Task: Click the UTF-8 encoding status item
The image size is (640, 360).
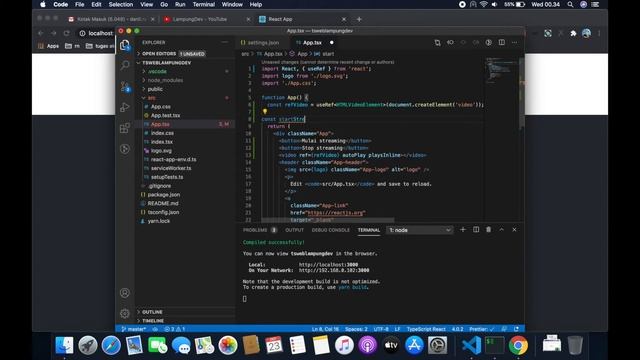Action: pyautogui.click(x=381, y=329)
